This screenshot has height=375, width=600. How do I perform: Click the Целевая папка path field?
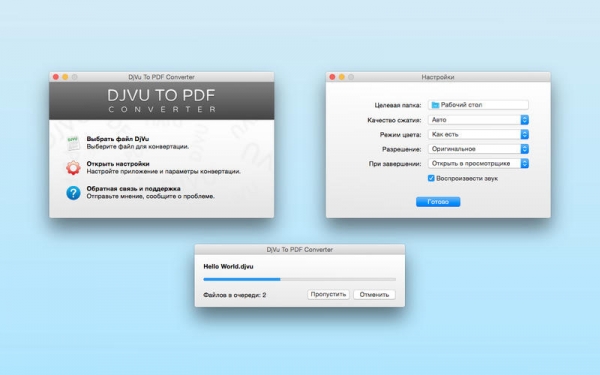(478, 105)
